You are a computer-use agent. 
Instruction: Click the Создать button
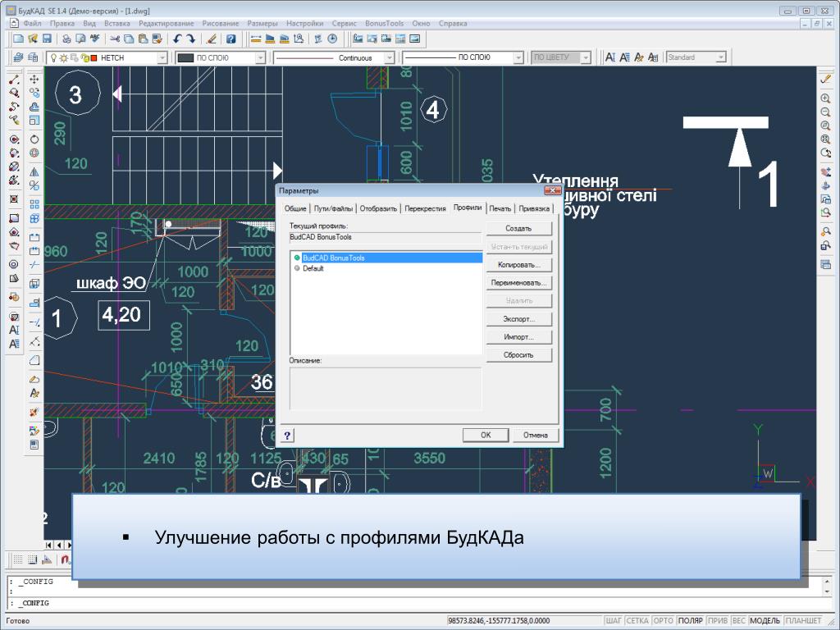click(518, 228)
